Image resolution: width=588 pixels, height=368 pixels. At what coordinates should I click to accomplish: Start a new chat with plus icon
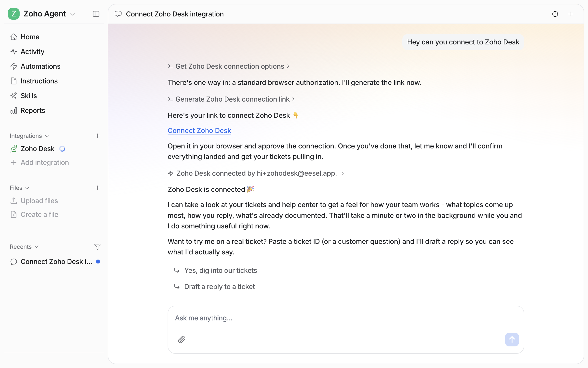(x=571, y=14)
